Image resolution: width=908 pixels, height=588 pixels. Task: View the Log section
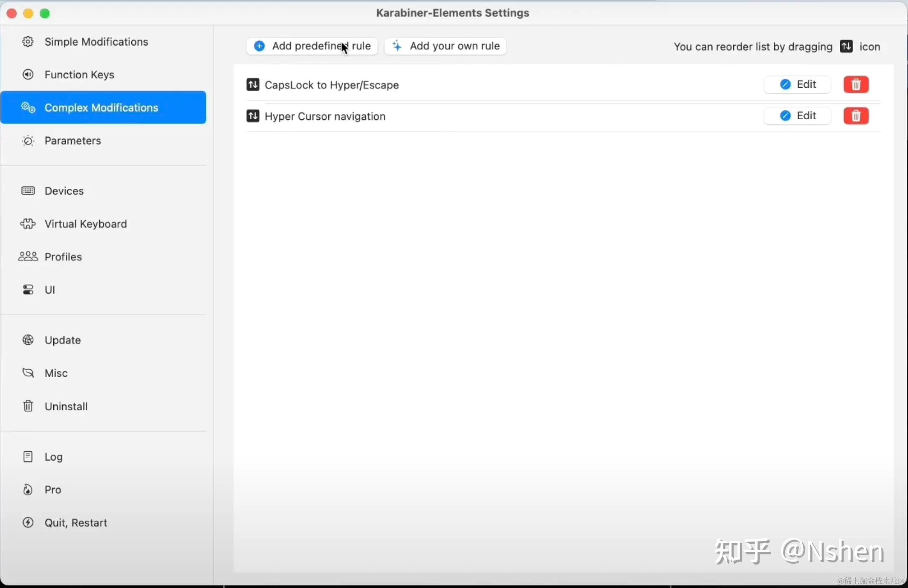(x=103, y=457)
